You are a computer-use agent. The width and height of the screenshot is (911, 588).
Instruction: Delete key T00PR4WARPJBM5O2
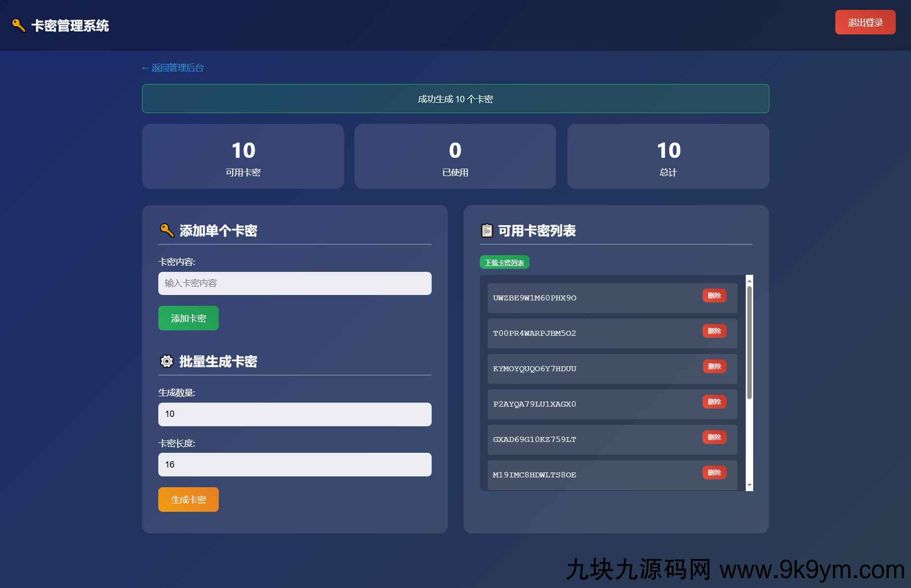(x=714, y=331)
